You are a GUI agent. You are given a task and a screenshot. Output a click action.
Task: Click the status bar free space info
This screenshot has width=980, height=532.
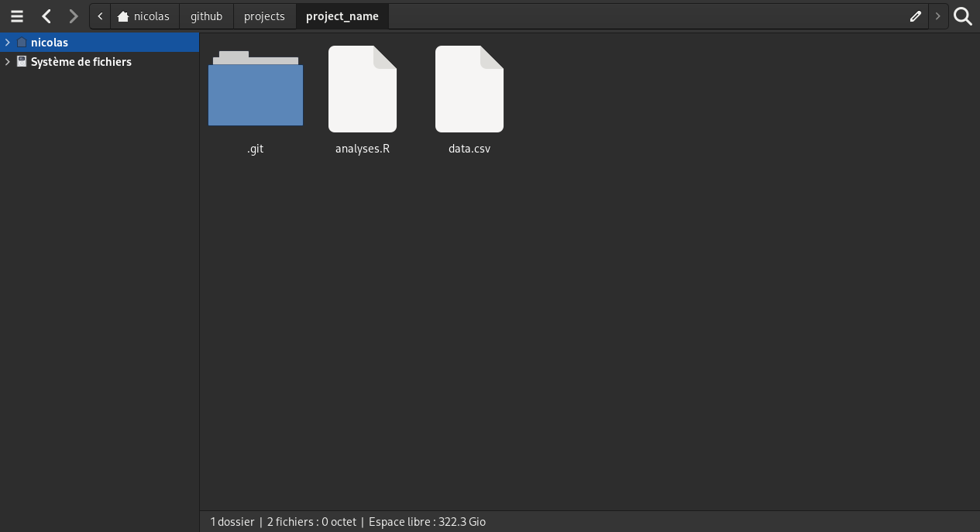pyautogui.click(x=427, y=522)
